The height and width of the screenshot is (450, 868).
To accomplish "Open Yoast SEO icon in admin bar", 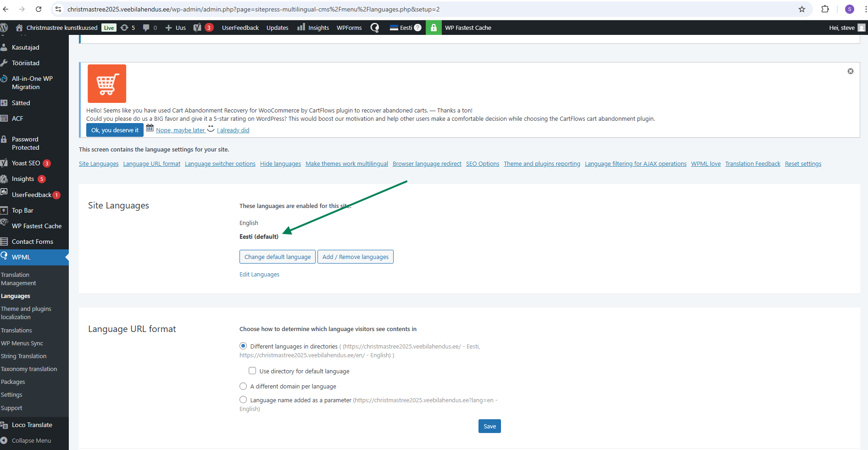I will point(198,28).
